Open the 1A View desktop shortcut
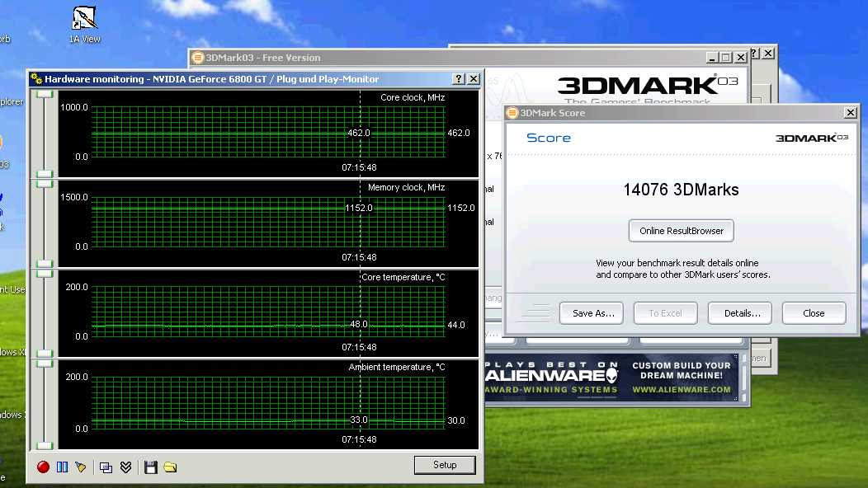The width and height of the screenshot is (868, 488). (85, 25)
